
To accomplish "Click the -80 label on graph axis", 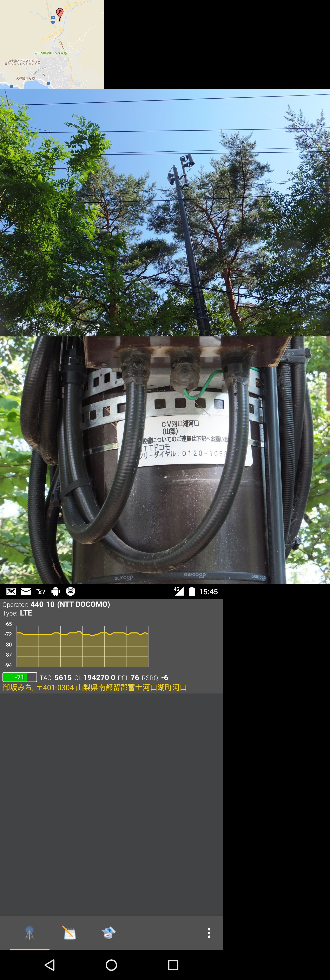I will pos(8,644).
